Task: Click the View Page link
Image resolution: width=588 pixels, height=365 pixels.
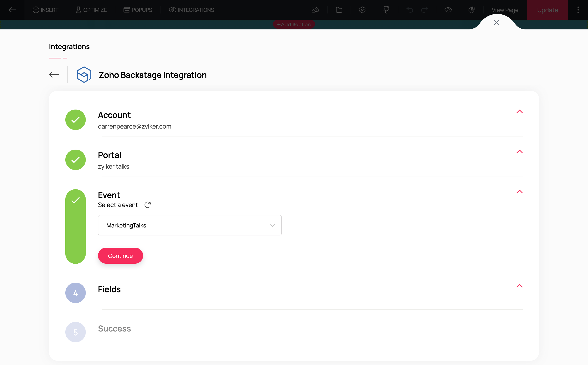Action: pyautogui.click(x=505, y=10)
